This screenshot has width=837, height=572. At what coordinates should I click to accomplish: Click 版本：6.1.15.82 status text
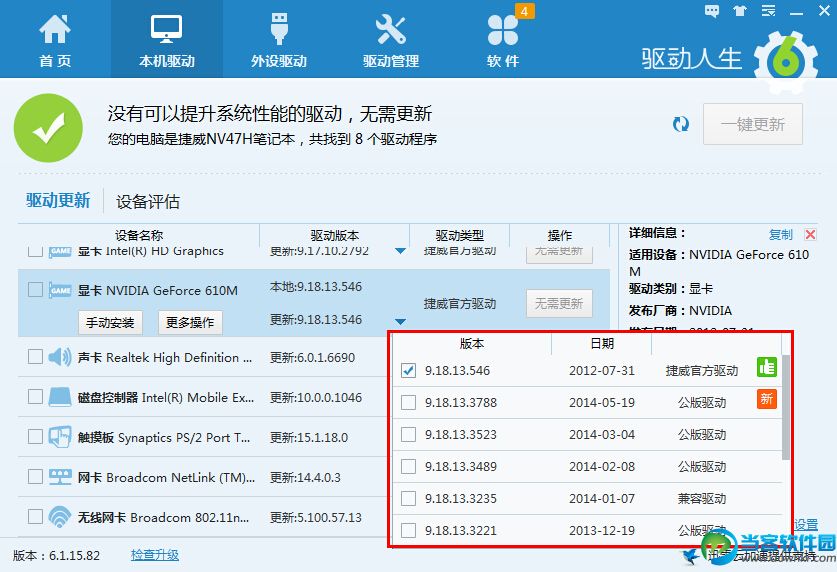pos(56,555)
